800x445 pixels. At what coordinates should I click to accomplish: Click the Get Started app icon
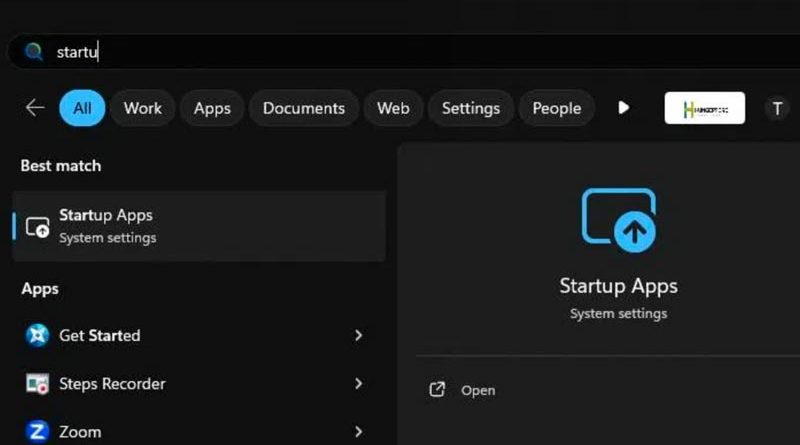tap(37, 335)
